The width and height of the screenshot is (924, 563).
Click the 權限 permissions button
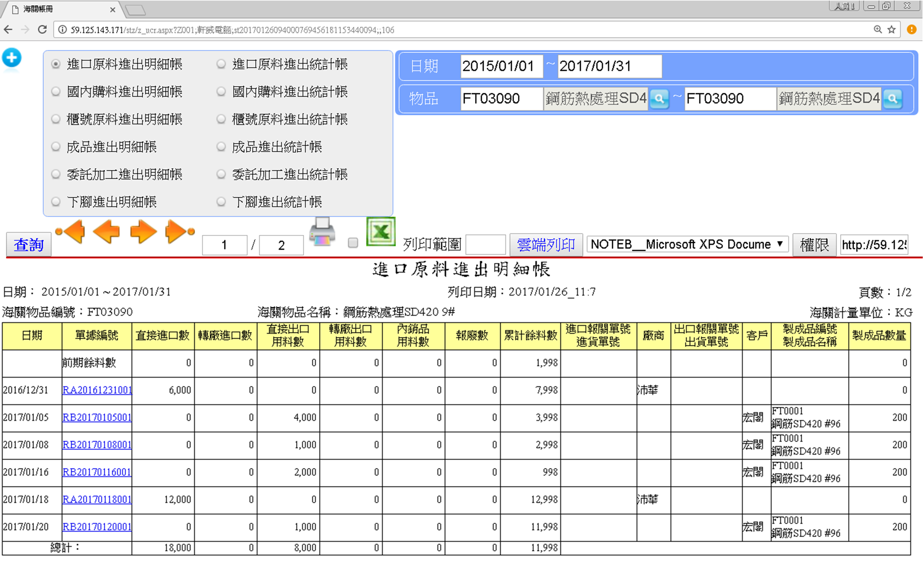click(x=815, y=245)
